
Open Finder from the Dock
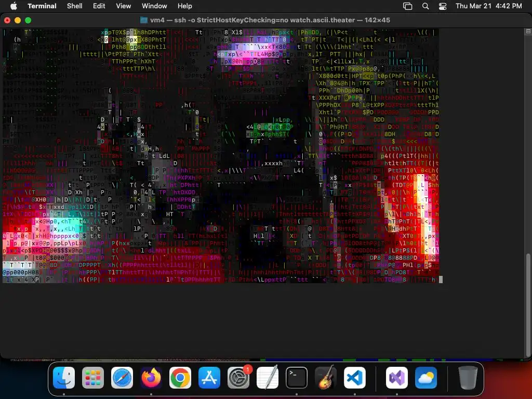tap(64, 378)
